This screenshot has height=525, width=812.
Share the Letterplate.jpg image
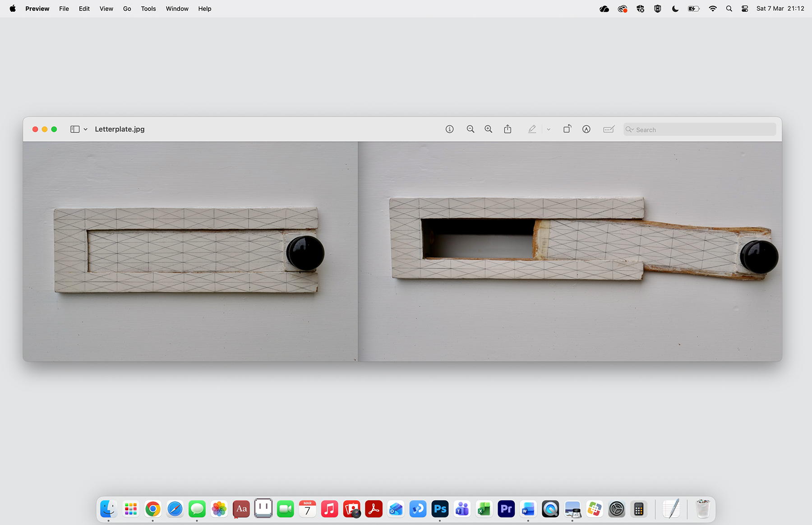pos(507,129)
